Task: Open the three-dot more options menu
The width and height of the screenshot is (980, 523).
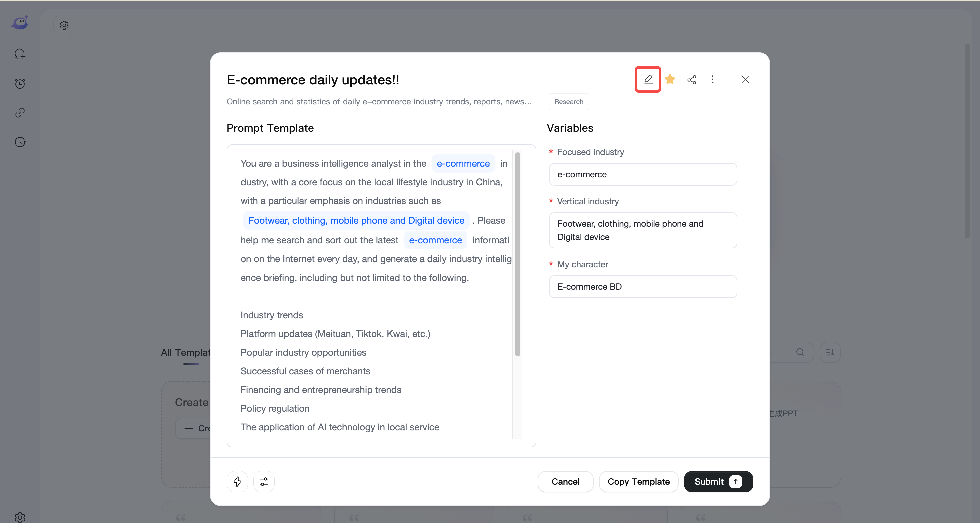Action: (713, 79)
